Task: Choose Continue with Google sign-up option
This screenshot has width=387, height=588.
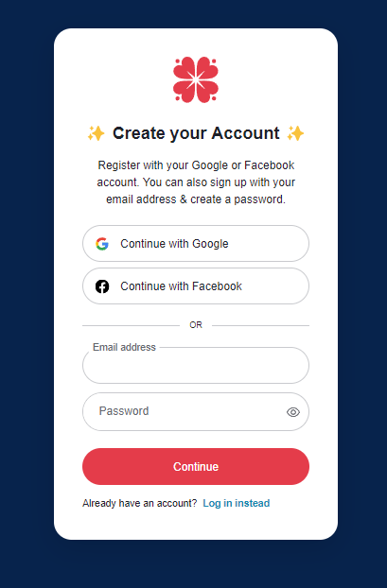Action: point(196,243)
